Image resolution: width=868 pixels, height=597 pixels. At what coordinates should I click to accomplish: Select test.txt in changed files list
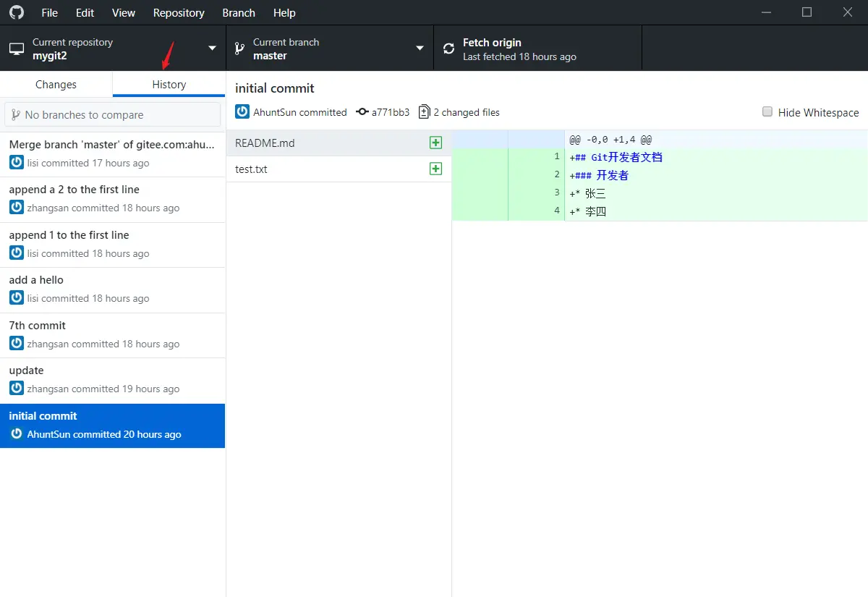pos(339,169)
